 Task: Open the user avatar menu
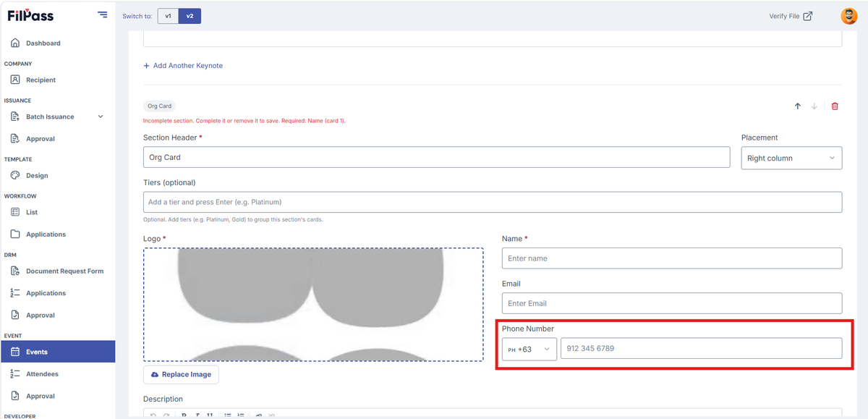point(848,16)
